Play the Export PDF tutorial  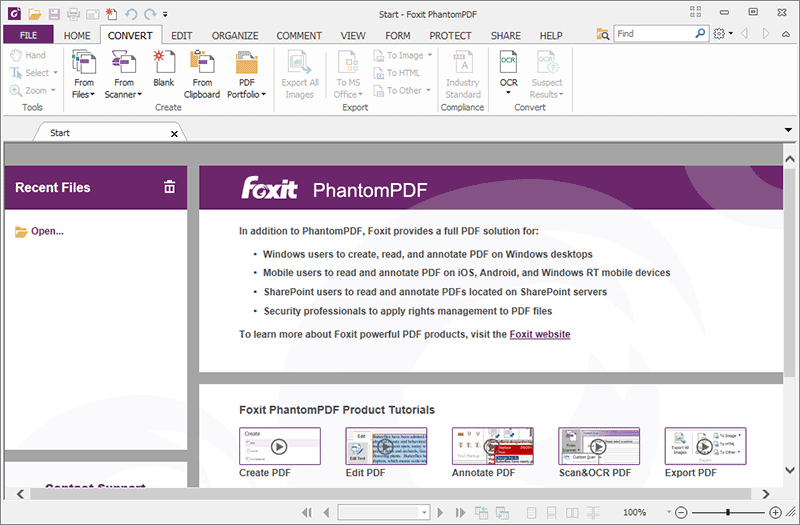[705, 446]
